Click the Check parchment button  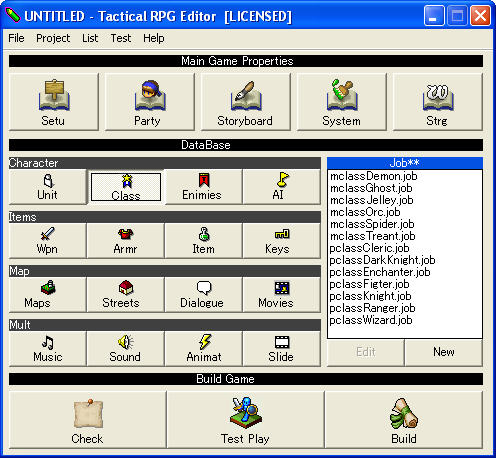(88, 420)
